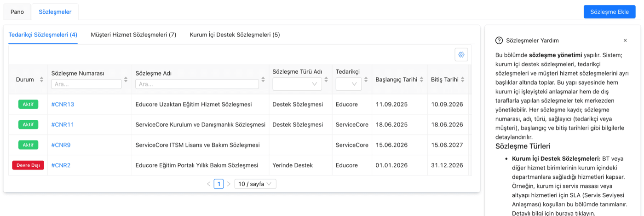Click start date 15.06.2026
The width and height of the screenshot is (644, 216).
point(391,145)
